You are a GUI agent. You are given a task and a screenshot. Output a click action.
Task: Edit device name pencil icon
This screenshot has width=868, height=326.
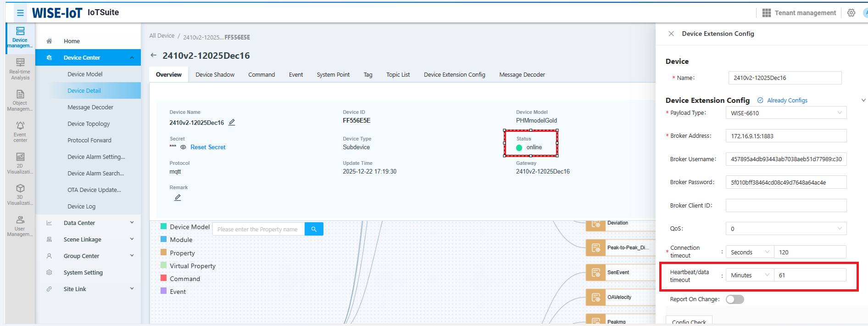point(232,122)
